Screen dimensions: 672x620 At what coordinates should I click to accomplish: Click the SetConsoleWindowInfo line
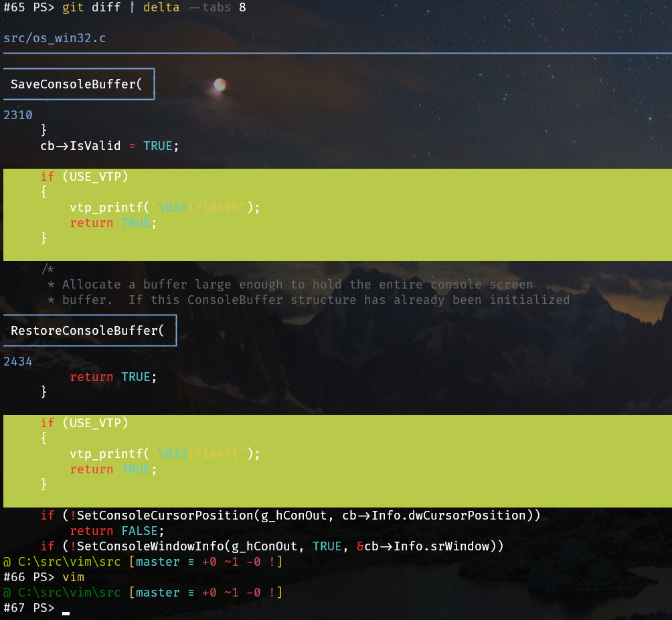[272, 546]
